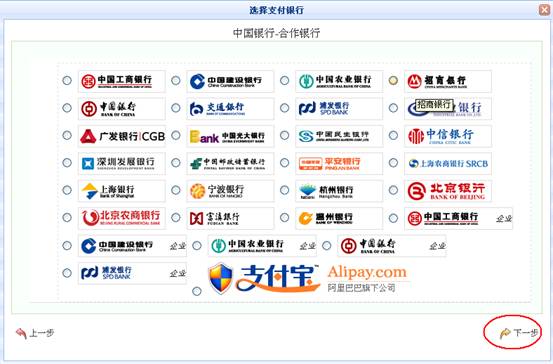This screenshot has height=364, width=553.
Task: Select radio button beside 中国民生银行
Action: pyautogui.click(x=285, y=135)
